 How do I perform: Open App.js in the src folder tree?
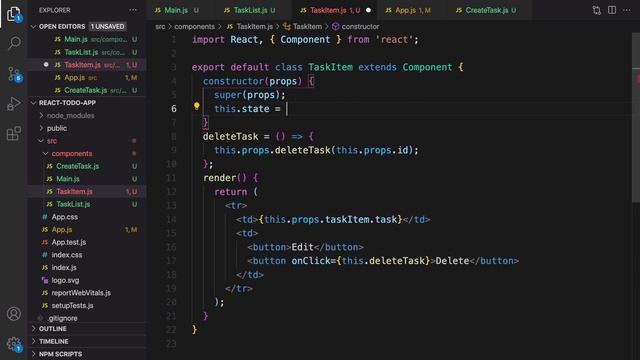(87, 229)
